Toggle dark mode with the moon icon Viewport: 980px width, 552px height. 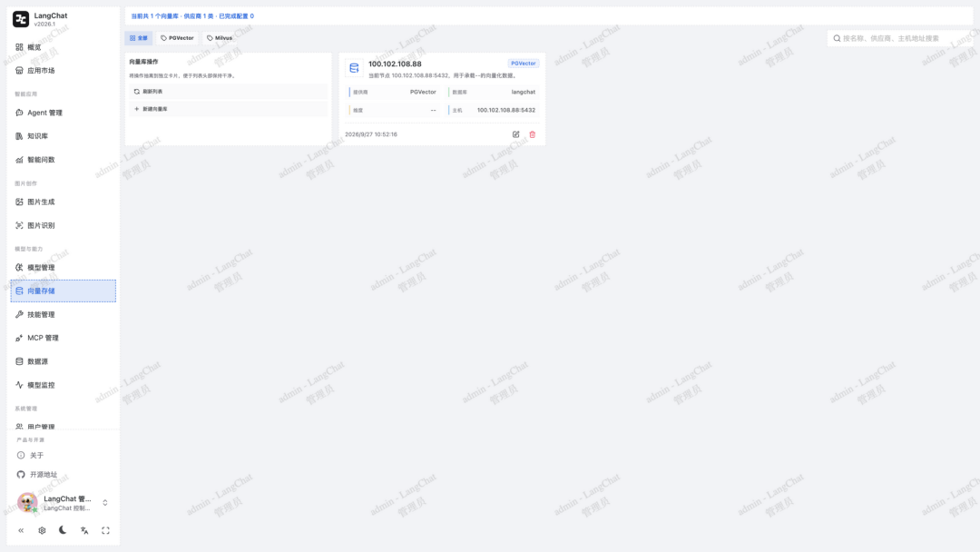click(x=63, y=530)
